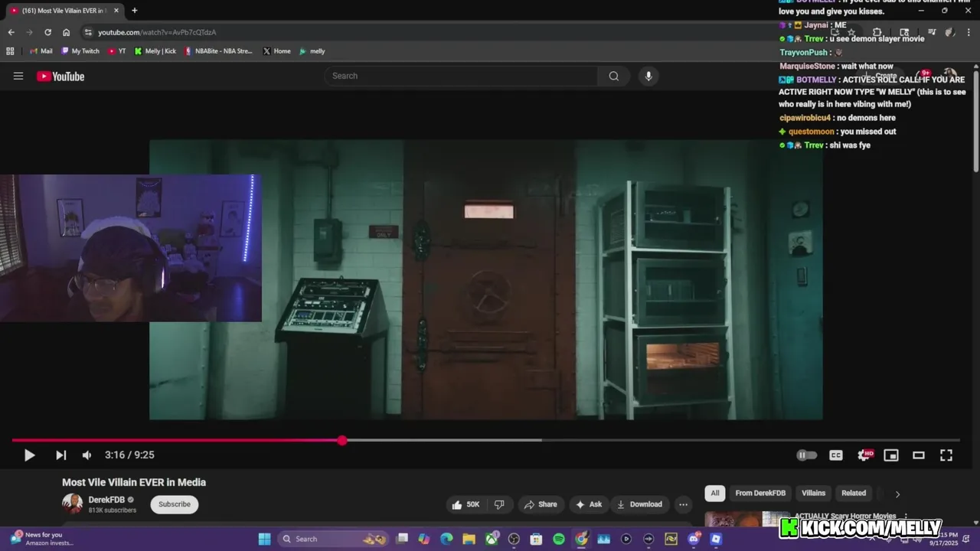Image resolution: width=980 pixels, height=551 pixels.
Task: Click the Ask button
Action: click(x=589, y=504)
